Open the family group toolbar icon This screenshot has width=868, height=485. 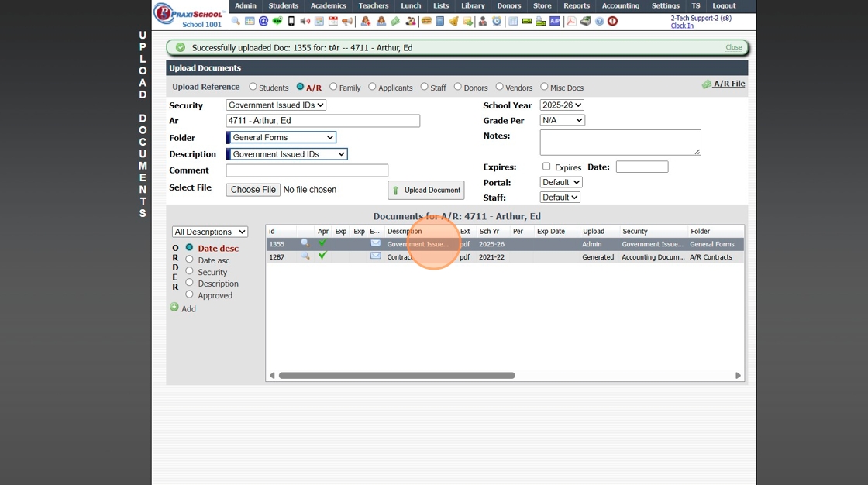pyautogui.click(x=410, y=21)
